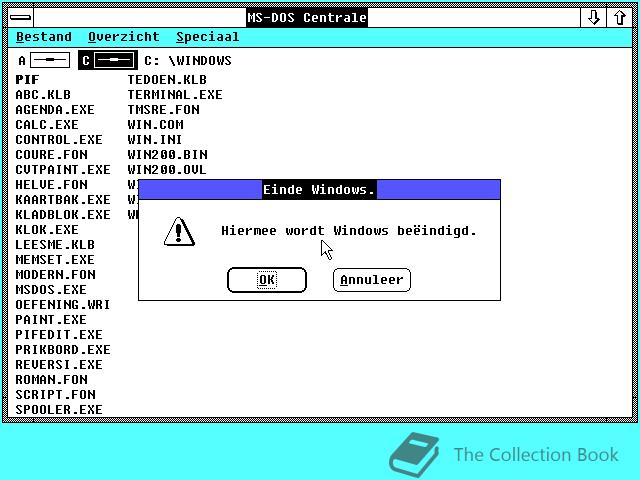Select WIN.INI

(154, 140)
